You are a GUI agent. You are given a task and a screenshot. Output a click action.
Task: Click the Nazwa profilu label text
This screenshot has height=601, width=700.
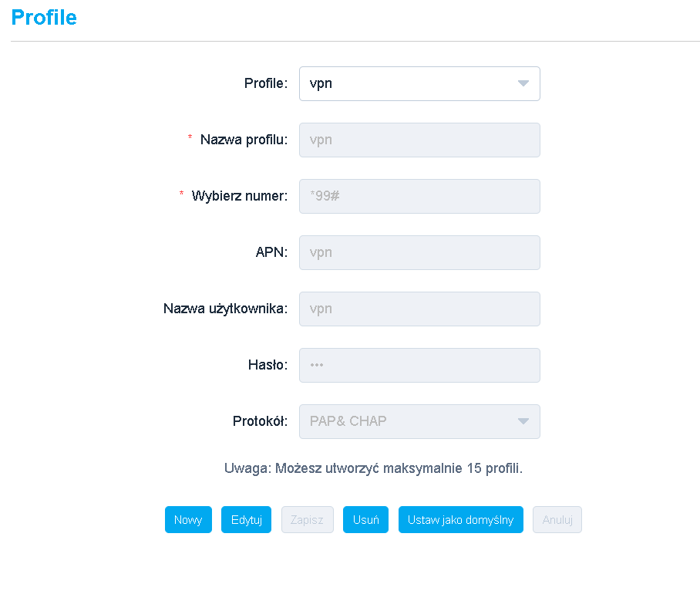click(244, 140)
